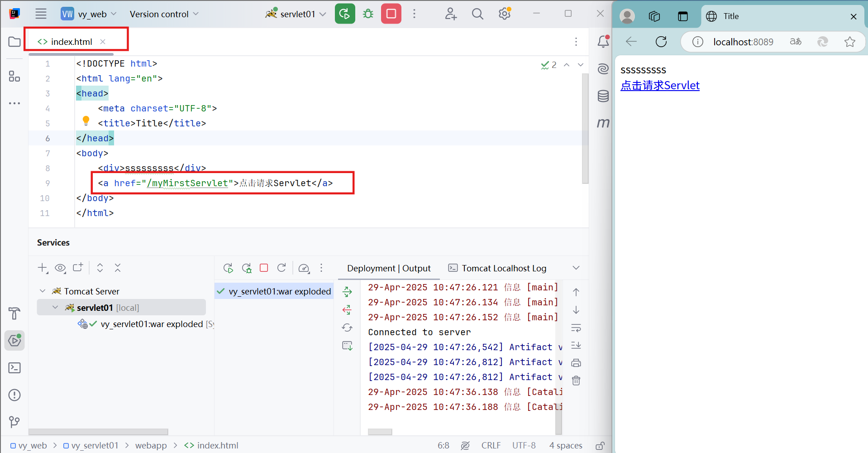
Task: Open the Database tool window
Action: [603, 96]
